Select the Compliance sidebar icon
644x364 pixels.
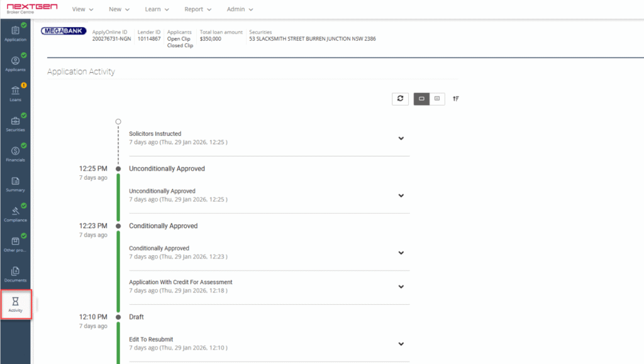tap(15, 211)
